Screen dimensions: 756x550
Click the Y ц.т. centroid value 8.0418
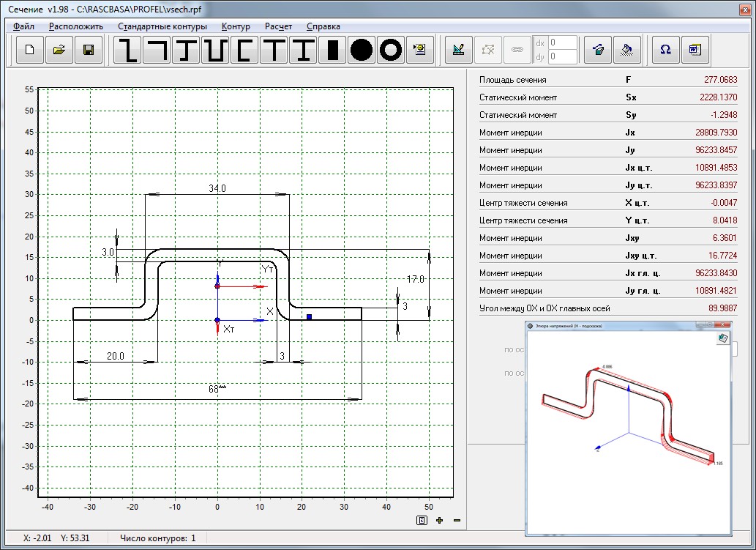click(725, 220)
